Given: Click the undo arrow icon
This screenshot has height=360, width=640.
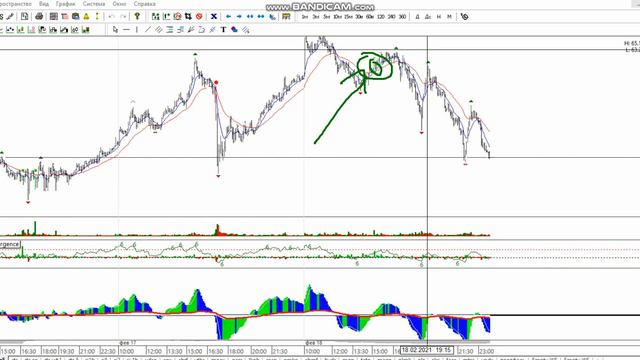Looking at the screenshot, I should click(x=111, y=17).
